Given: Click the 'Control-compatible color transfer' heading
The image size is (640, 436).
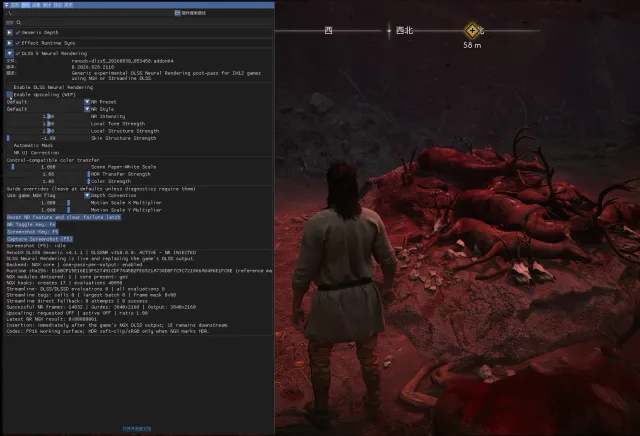Looking at the screenshot, I should click(x=53, y=160).
